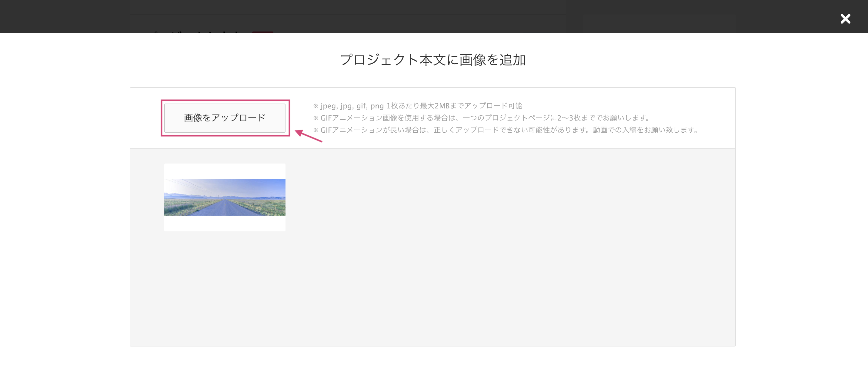Click the white strip above the thumbnail photo
Screen dimensions: 868x381
(224, 171)
